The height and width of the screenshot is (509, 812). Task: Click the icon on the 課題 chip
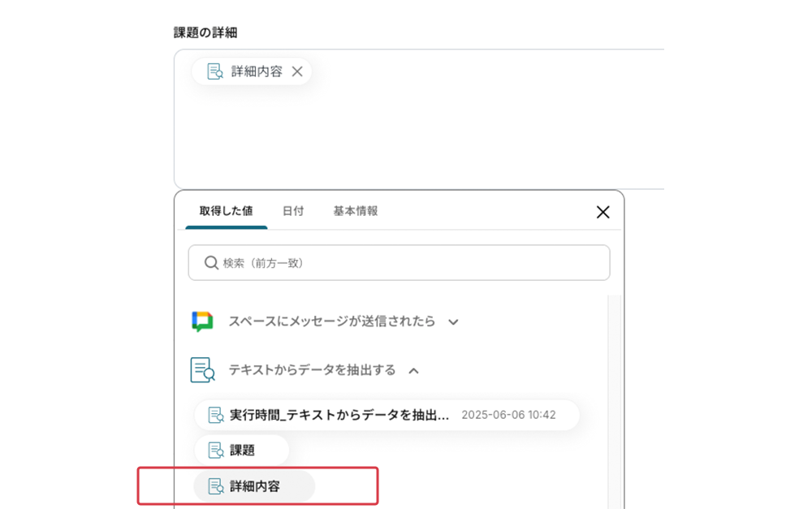click(x=215, y=450)
